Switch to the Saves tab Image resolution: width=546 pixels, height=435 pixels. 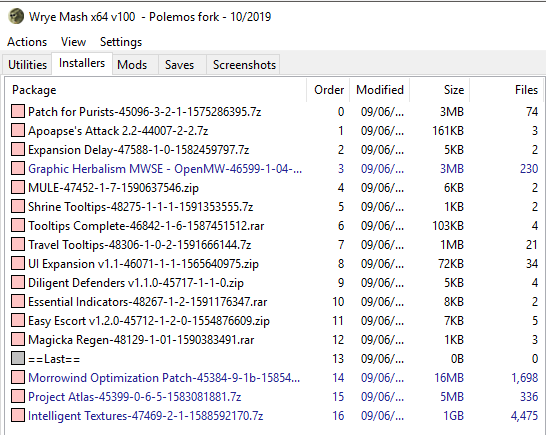179,65
